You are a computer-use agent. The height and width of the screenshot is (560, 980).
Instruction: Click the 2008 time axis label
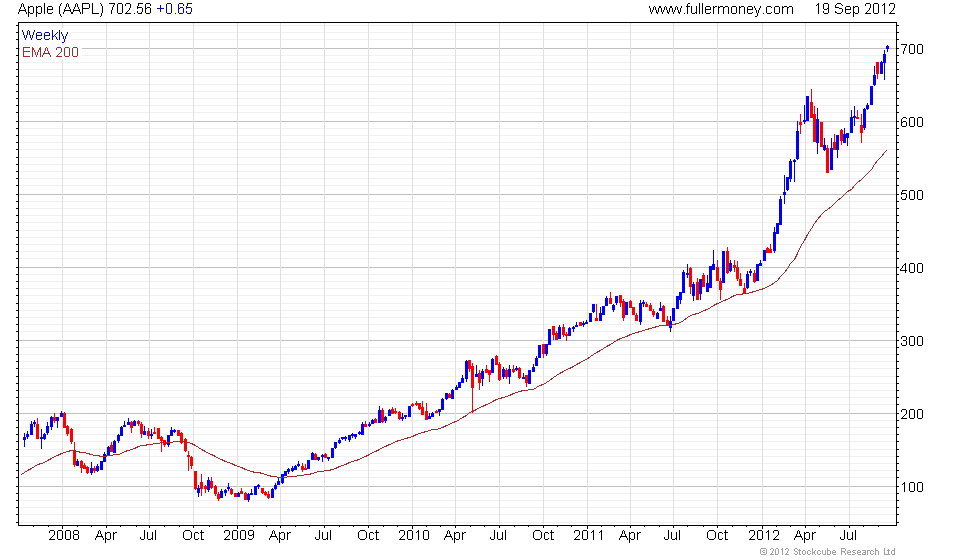click(64, 536)
